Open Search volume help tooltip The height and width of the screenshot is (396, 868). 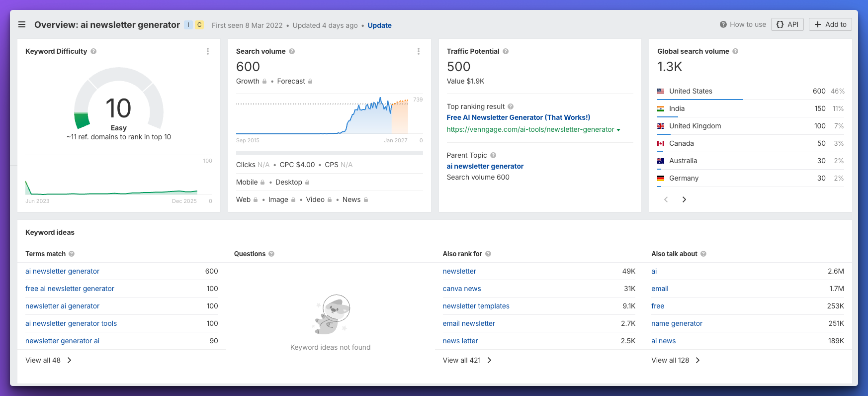coord(292,51)
